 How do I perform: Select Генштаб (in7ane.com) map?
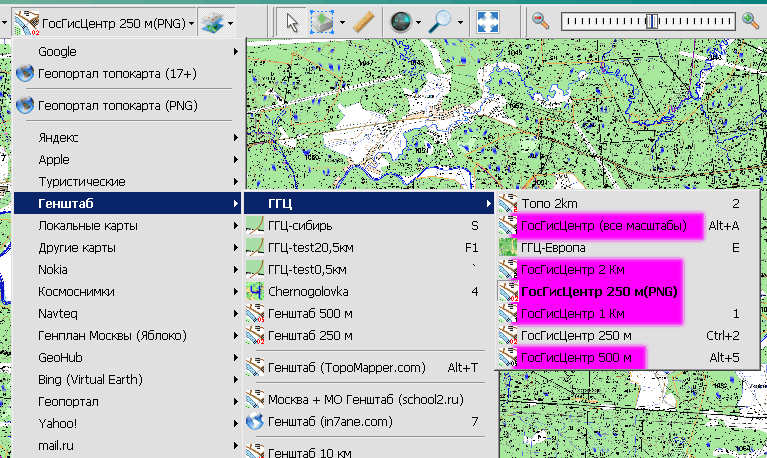pyautogui.click(x=369, y=421)
